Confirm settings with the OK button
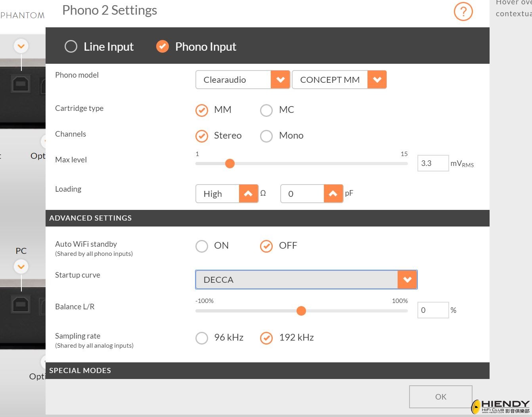This screenshot has width=532, height=417. click(x=441, y=397)
